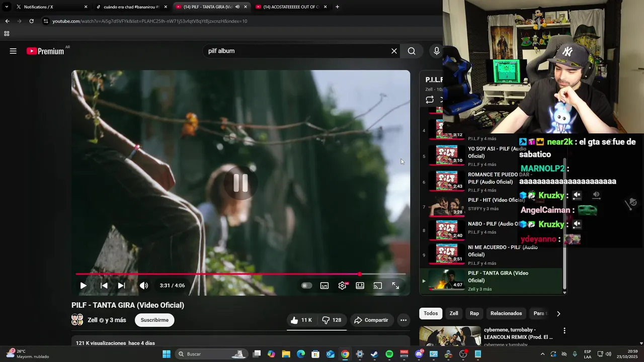Screen dimensions: 644x362
Task: Open Spotify from the taskbar
Action: click(389, 354)
